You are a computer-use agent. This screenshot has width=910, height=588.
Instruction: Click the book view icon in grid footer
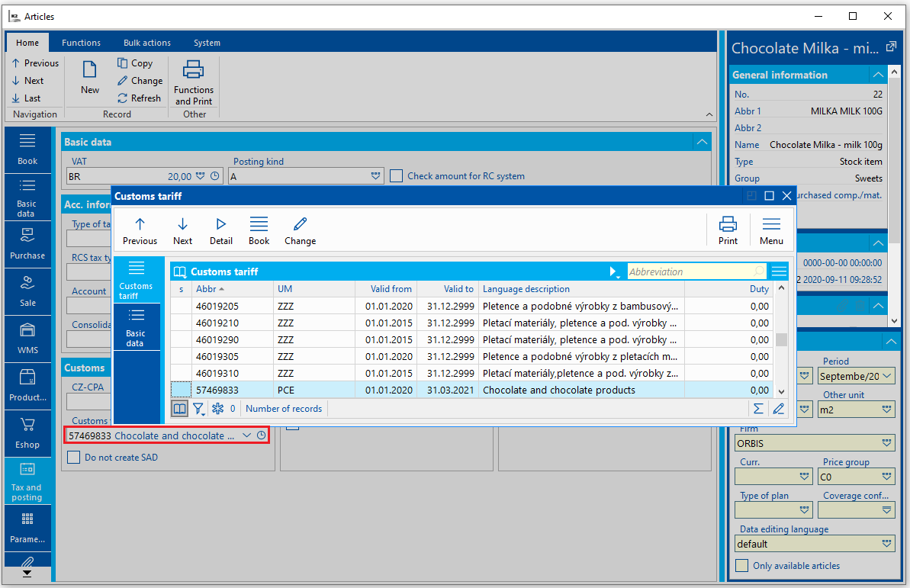180,409
